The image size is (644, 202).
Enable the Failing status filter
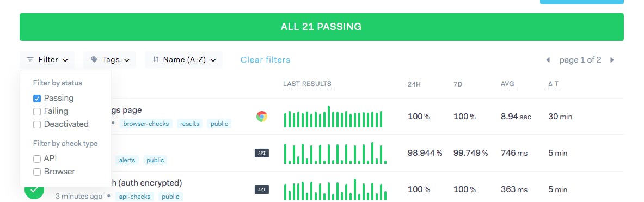click(x=37, y=111)
